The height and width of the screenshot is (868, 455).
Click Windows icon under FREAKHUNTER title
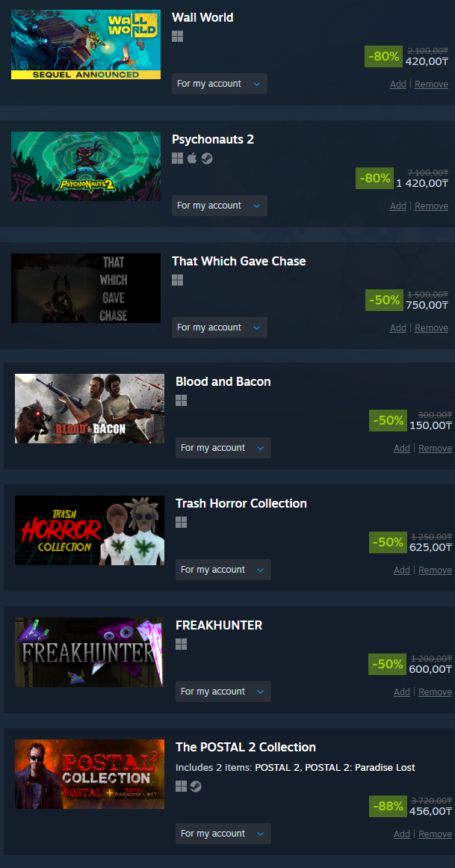point(181,644)
